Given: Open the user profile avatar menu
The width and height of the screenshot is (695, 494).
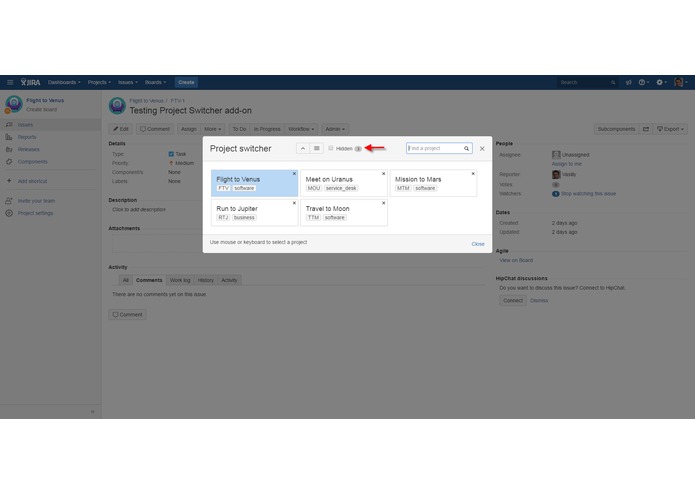Looking at the screenshot, I should (x=680, y=82).
